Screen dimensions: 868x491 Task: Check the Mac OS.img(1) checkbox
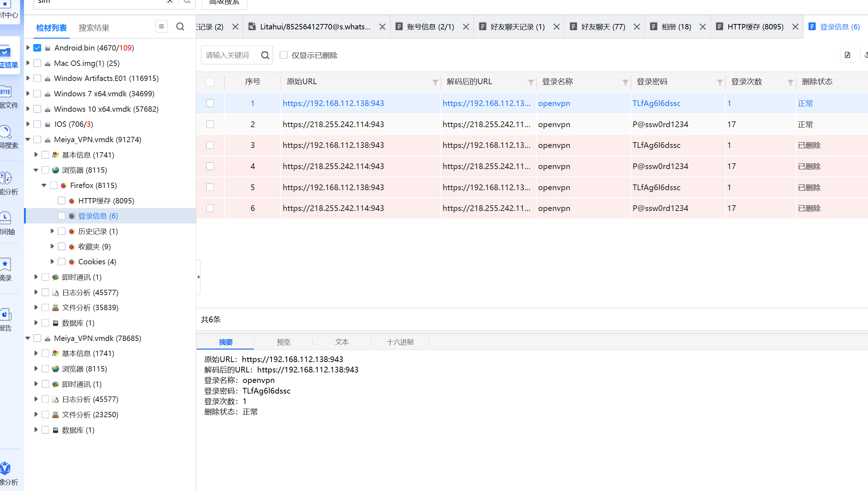(37, 63)
